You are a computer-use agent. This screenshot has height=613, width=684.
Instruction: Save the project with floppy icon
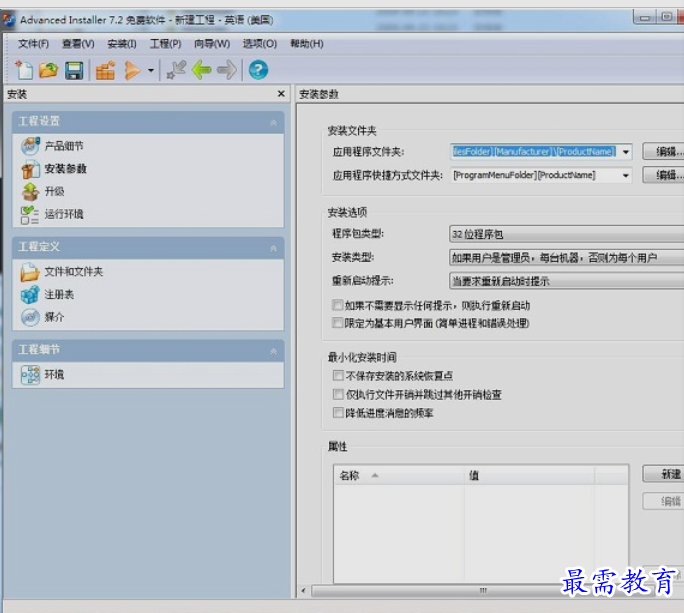74,70
